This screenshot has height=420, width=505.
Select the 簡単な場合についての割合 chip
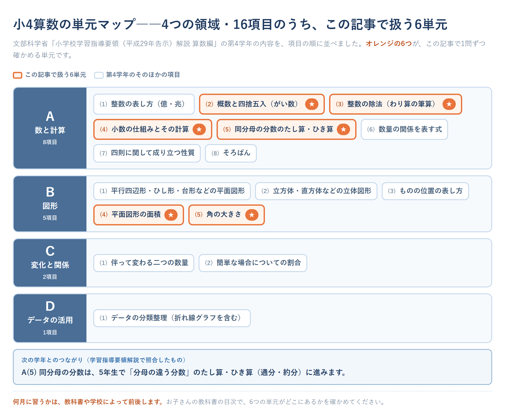pos(253,263)
